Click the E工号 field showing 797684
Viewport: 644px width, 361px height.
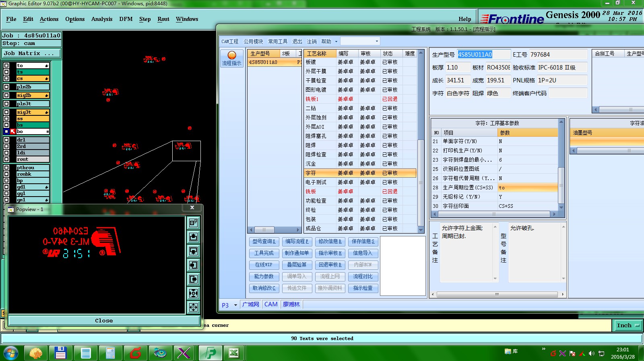[x=558, y=55]
